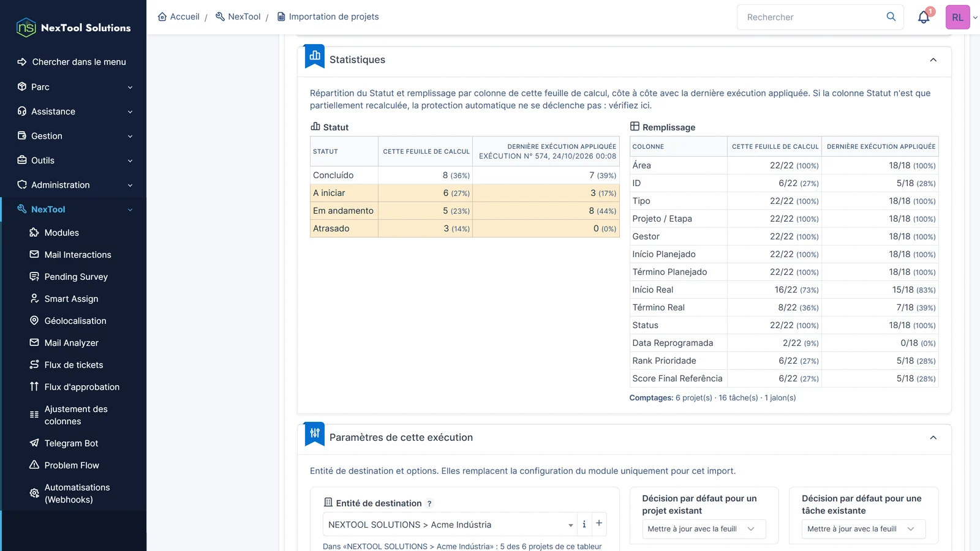Click the RL user avatar
980x551 pixels.
pos(957,17)
